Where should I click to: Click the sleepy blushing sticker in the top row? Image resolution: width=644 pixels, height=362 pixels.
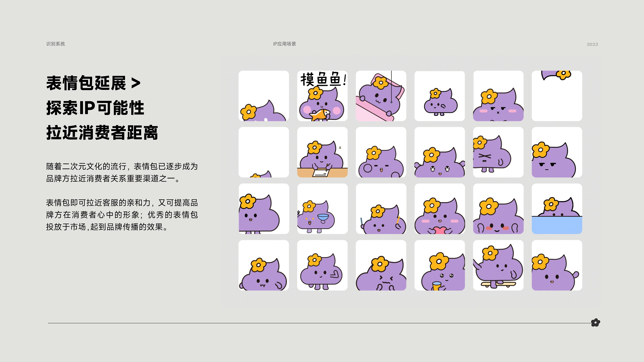pyautogui.click(x=498, y=96)
